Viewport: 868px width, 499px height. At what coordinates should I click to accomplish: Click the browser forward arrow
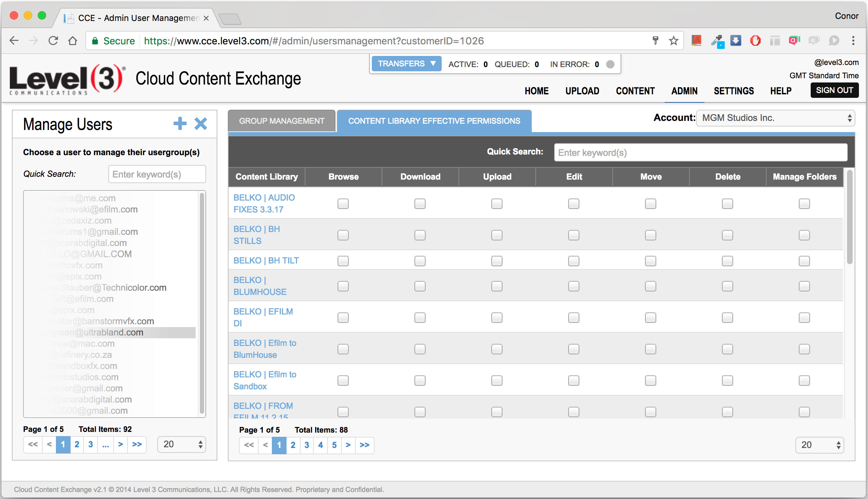pos(34,41)
